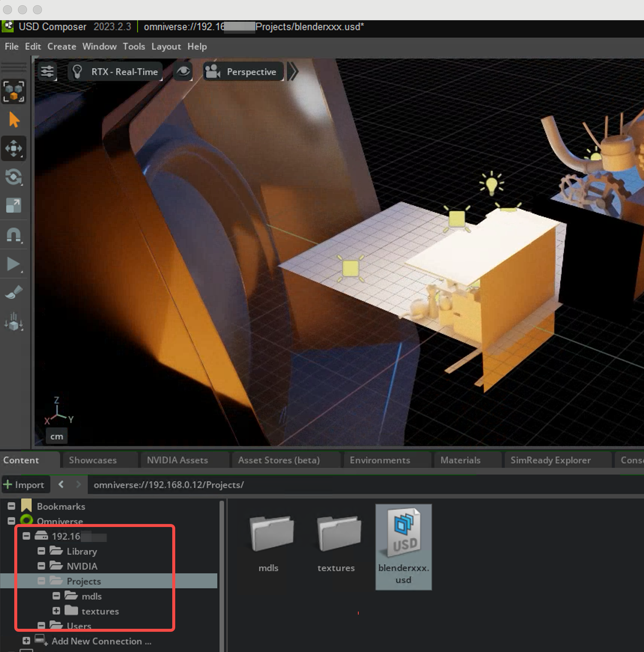Click the tree panel vertical scrollbar

[x=222, y=576]
